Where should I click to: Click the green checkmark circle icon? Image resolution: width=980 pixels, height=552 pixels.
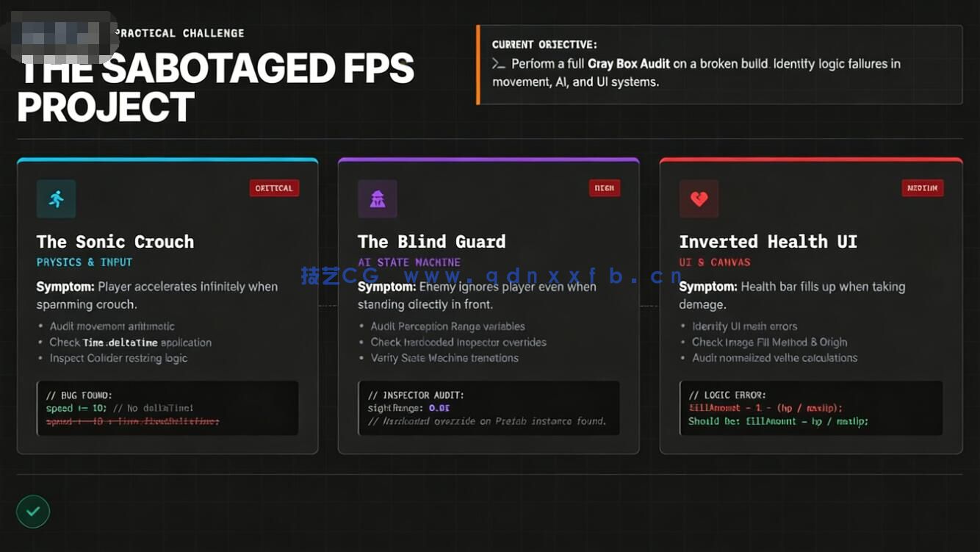[x=33, y=512]
